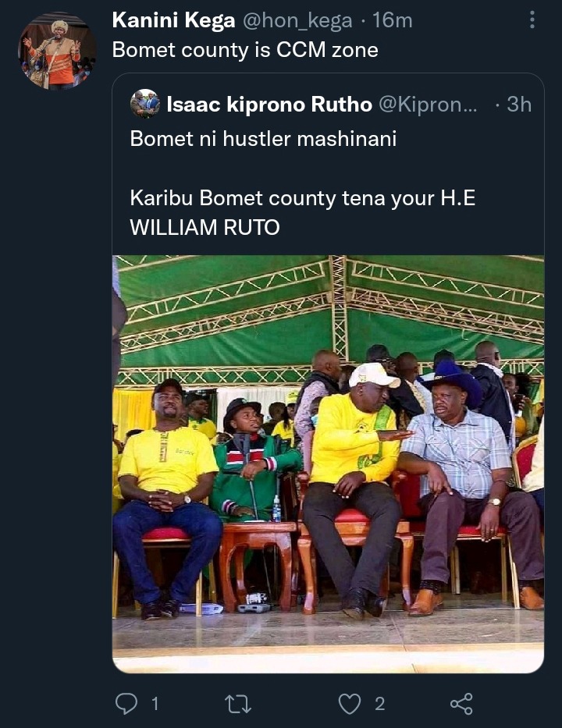
Task: Click the retweet arrows icon
Action: point(238,704)
